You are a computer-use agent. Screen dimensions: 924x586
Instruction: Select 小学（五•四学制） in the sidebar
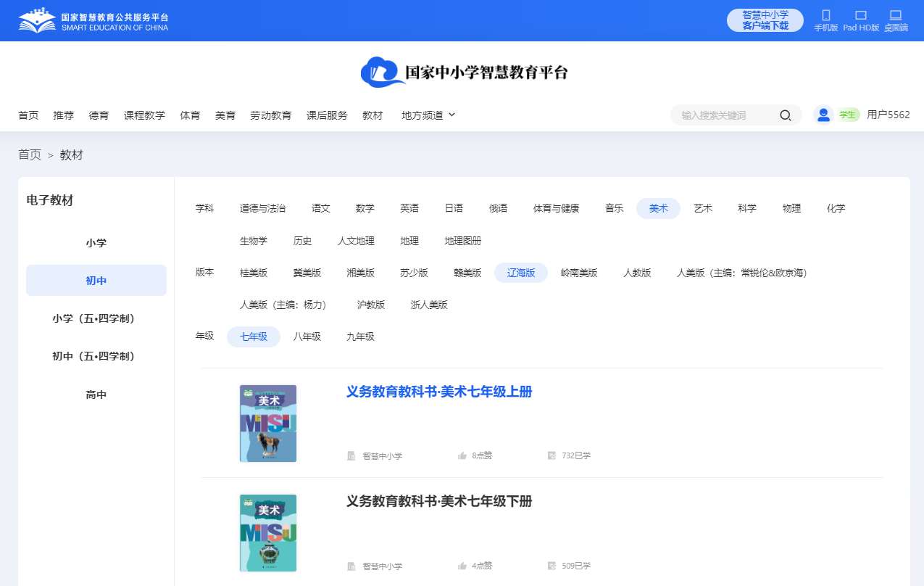(96, 318)
